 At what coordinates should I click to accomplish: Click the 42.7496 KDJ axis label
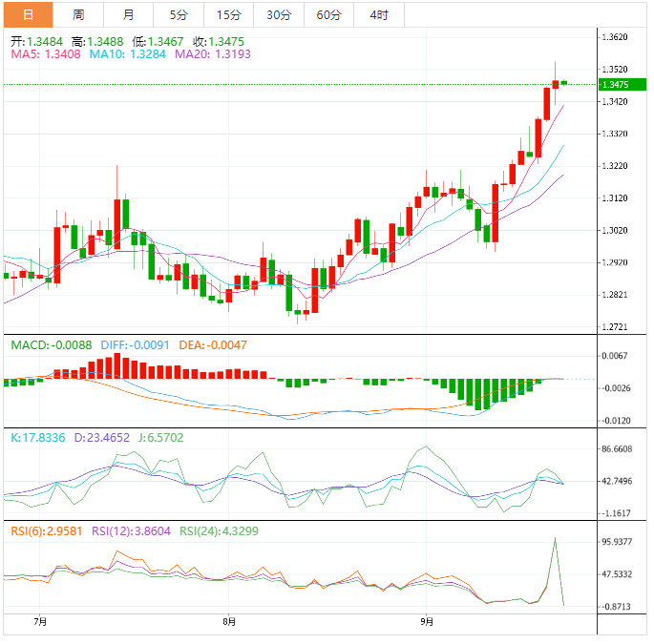(617, 481)
